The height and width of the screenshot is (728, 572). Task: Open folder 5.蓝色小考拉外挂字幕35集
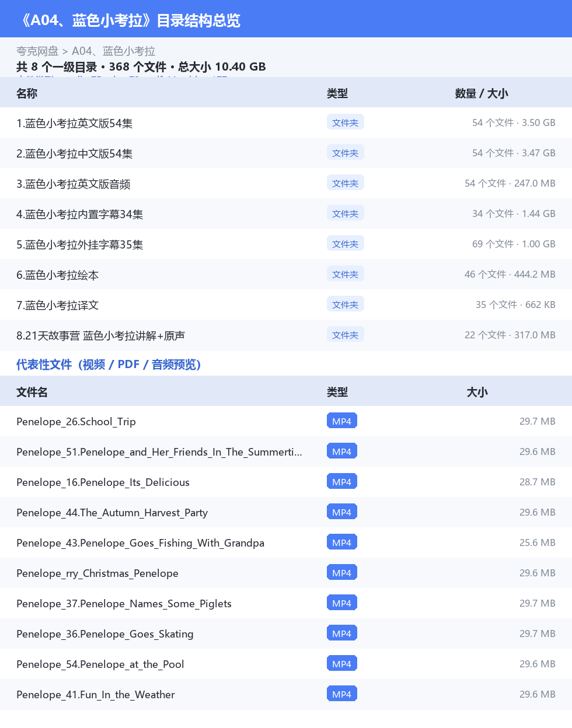pyautogui.click(x=79, y=244)
